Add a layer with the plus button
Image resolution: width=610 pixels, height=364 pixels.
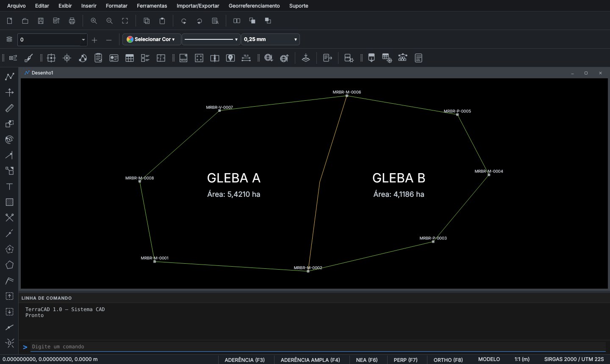[x=94, y=40]
